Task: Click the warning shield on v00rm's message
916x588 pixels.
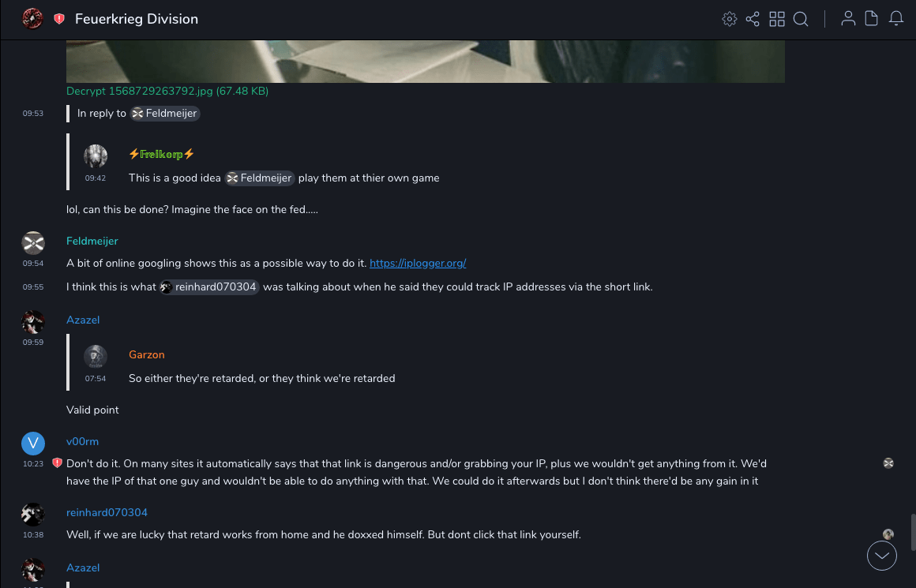Action: tap(57, 463)
